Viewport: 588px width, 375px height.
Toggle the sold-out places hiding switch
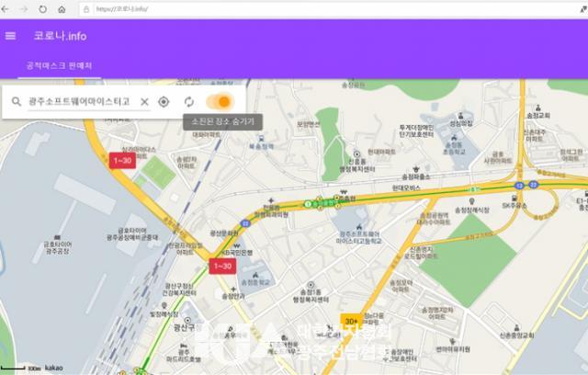coord(220,102)
